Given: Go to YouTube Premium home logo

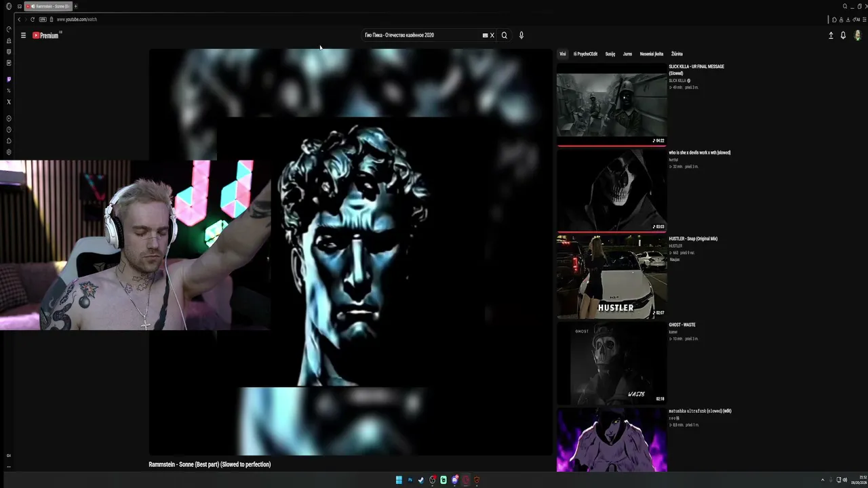Looking at the screenshot, I should coord(46,35).
